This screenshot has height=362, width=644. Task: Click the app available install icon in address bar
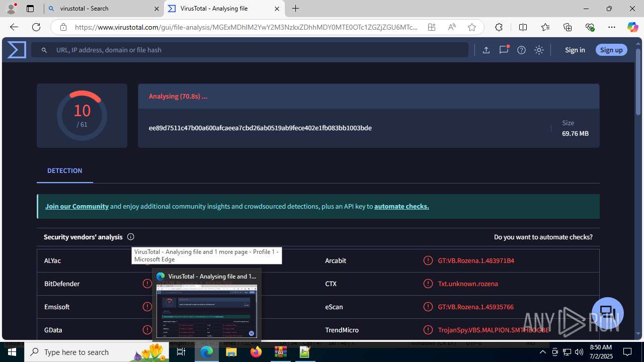pos(432,27)
